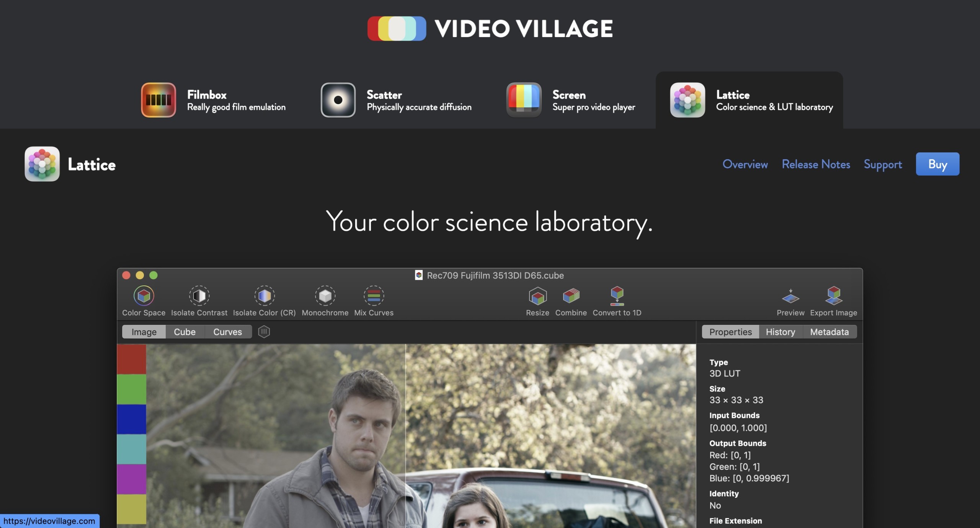Viewport: 980px width, 528px height.
Task: Select the Isolate Contrast icon
Action: tap(199, 296)
